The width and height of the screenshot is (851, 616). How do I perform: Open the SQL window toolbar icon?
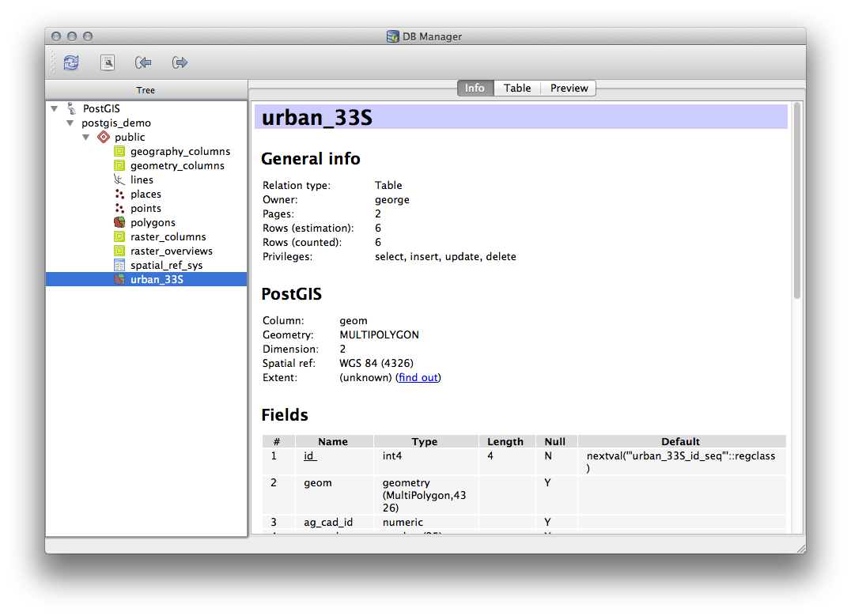(x=108, y=62)
